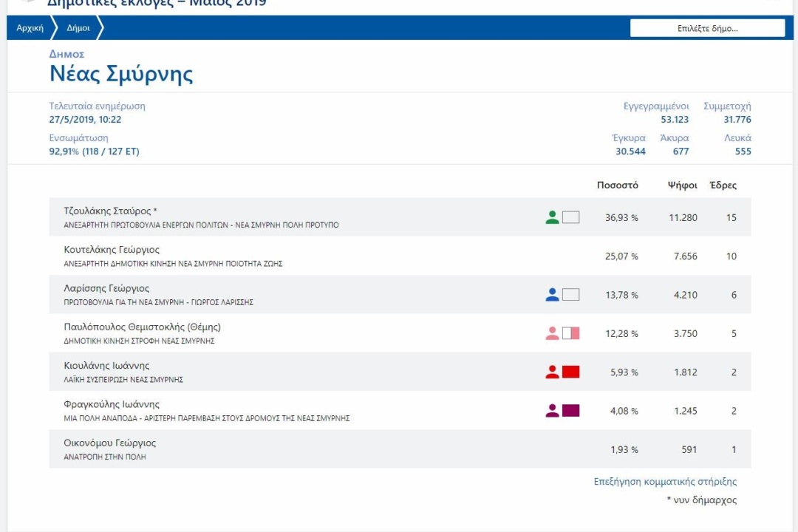The height and width of the screenshot is (532, 798).
Task: Click the purple party color swatch for Φραγκούλης
Action: click(570, 410)
